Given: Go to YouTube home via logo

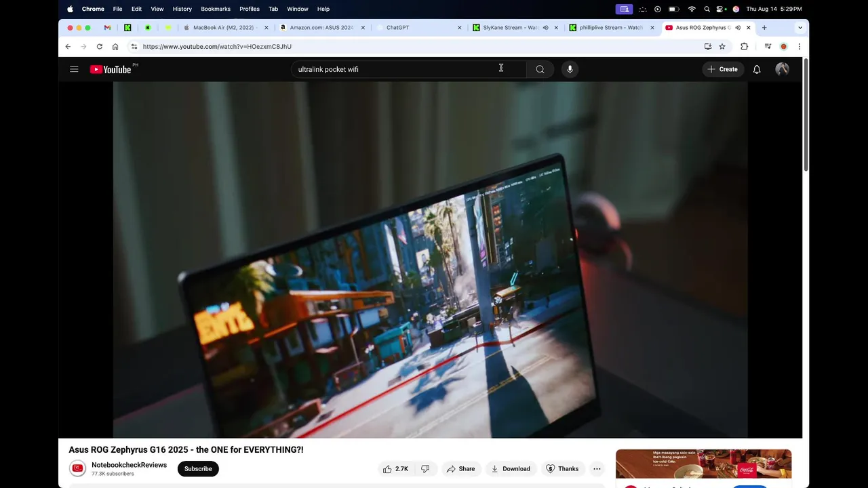Looking at the screenshot, I should [111, 69].
